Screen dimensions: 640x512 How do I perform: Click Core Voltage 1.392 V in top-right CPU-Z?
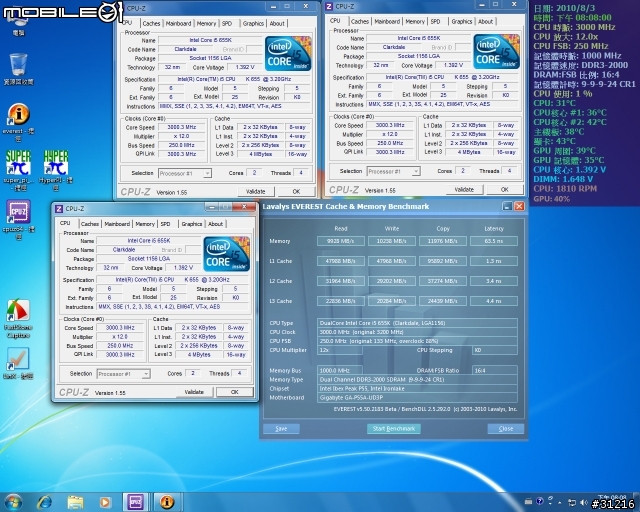(451, 65)
